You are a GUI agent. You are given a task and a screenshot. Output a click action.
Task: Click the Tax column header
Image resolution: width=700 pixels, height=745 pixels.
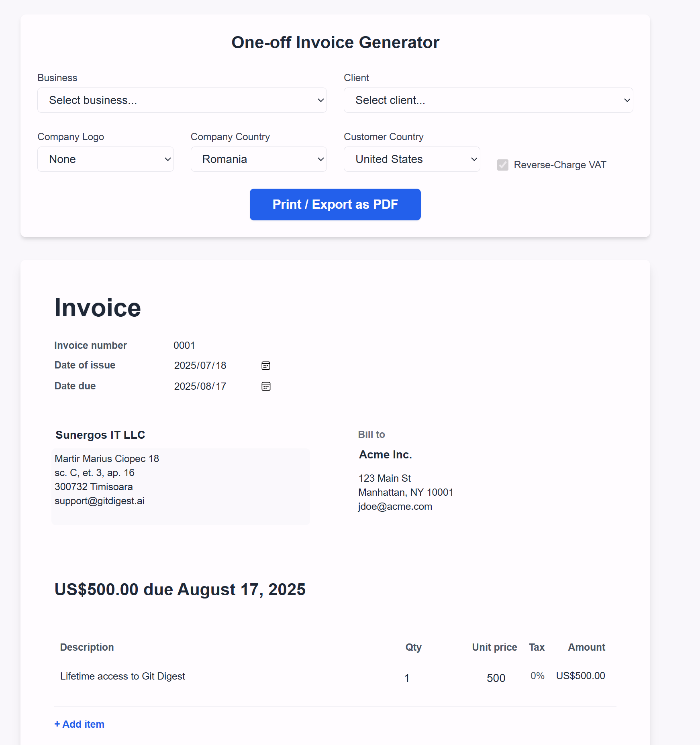coord(537,647)
